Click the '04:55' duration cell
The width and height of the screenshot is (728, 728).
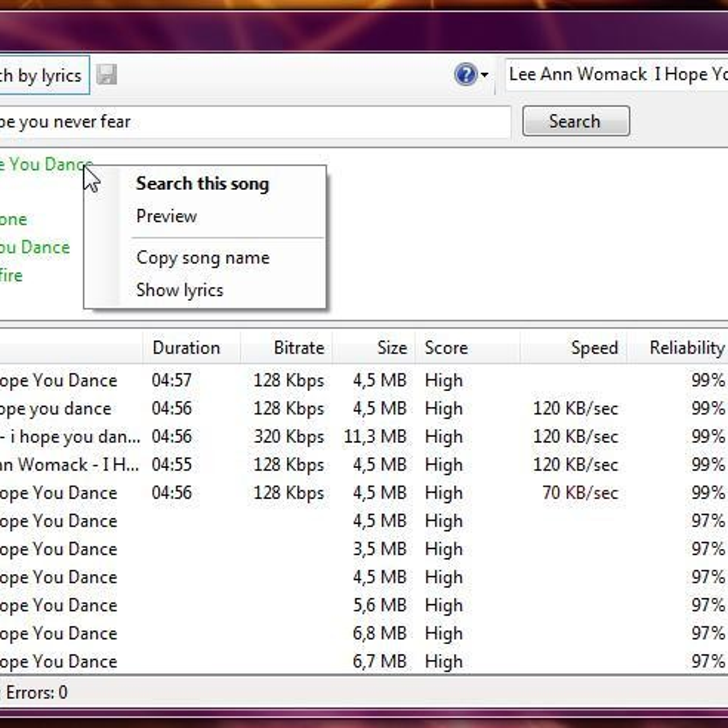click(172, 465)
